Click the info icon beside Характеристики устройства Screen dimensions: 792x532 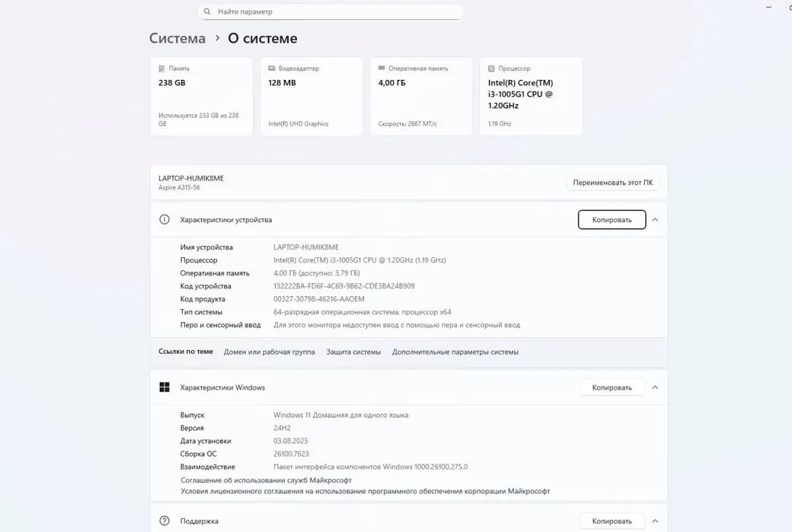(x=164, y=220)
